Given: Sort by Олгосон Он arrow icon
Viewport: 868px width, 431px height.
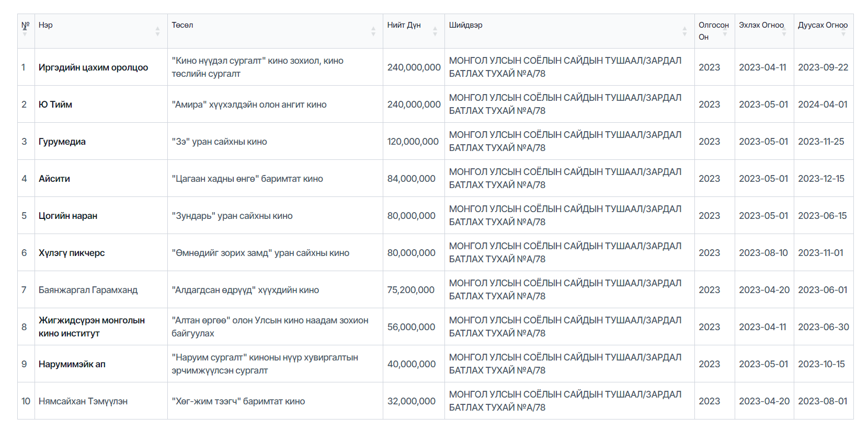Looking at the screenshot, I should point(725,33).
